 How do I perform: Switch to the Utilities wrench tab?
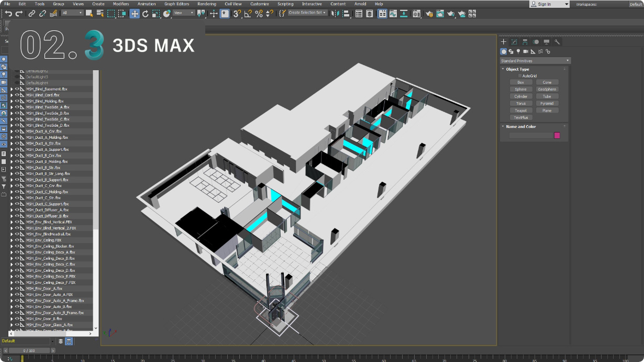point(557,42)
